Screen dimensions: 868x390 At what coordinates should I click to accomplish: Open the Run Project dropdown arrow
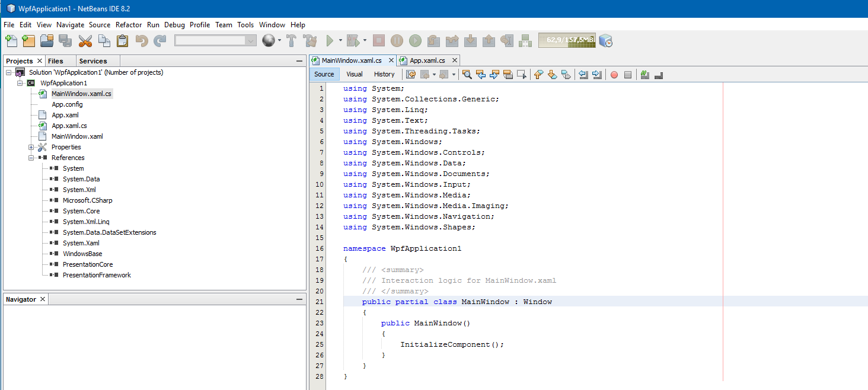[340, 41]
